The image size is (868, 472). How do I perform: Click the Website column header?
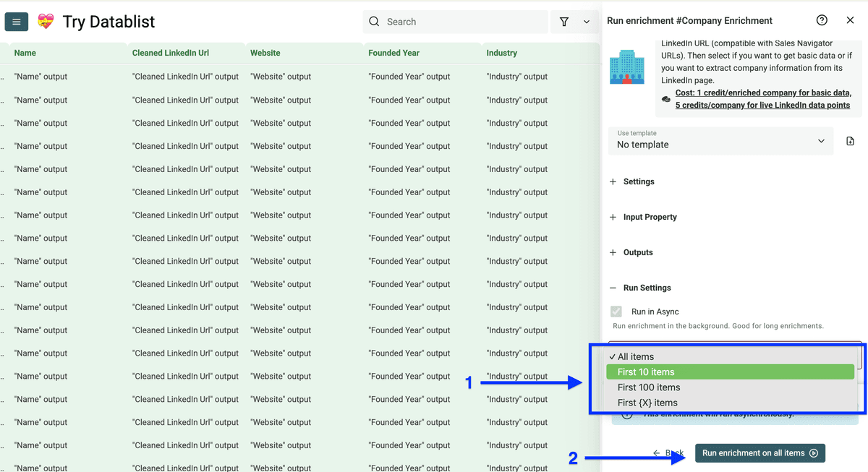coord(265,53)
